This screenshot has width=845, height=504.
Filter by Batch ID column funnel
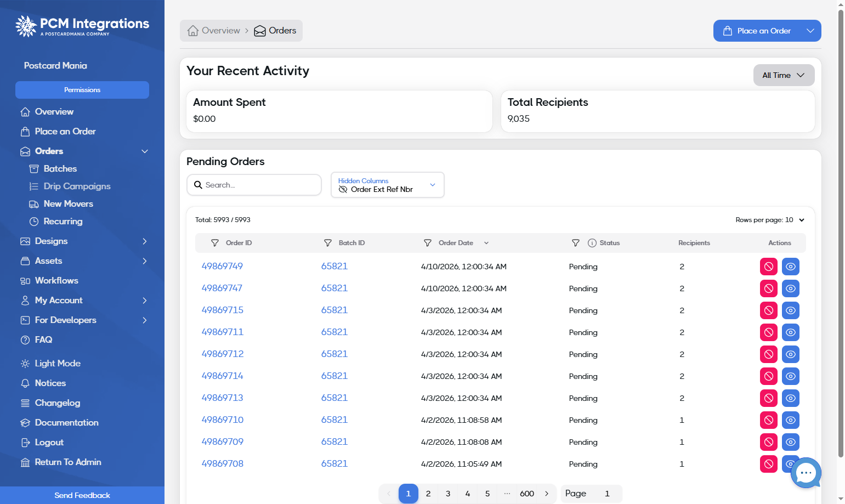328,243
